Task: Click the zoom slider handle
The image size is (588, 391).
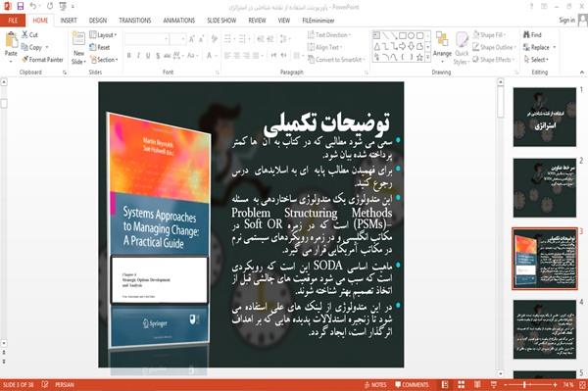Action: pyautogui.click(x=524, y=384)
